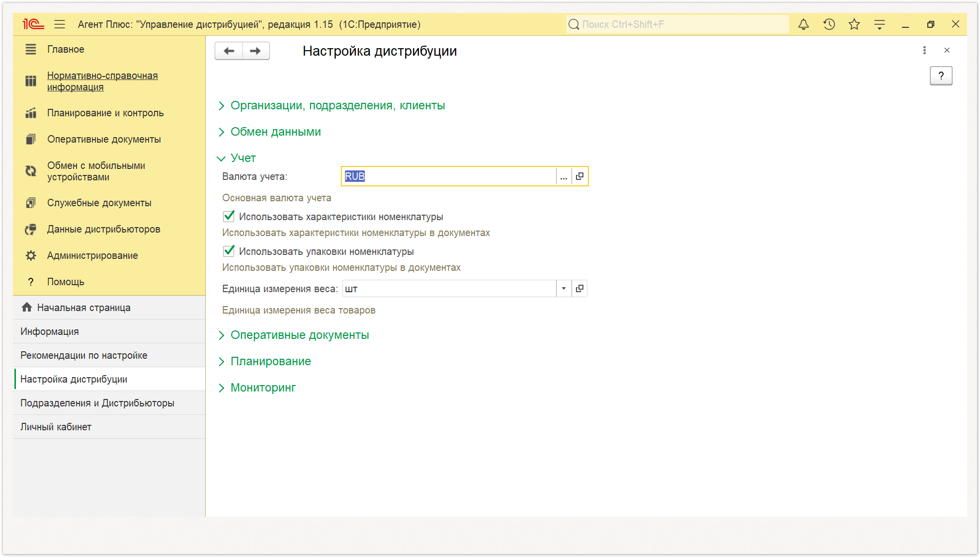Viewport: 980px width, 557px height.
Task: Click the Администрирование gear icon
Action: click(x=31, y=255)
